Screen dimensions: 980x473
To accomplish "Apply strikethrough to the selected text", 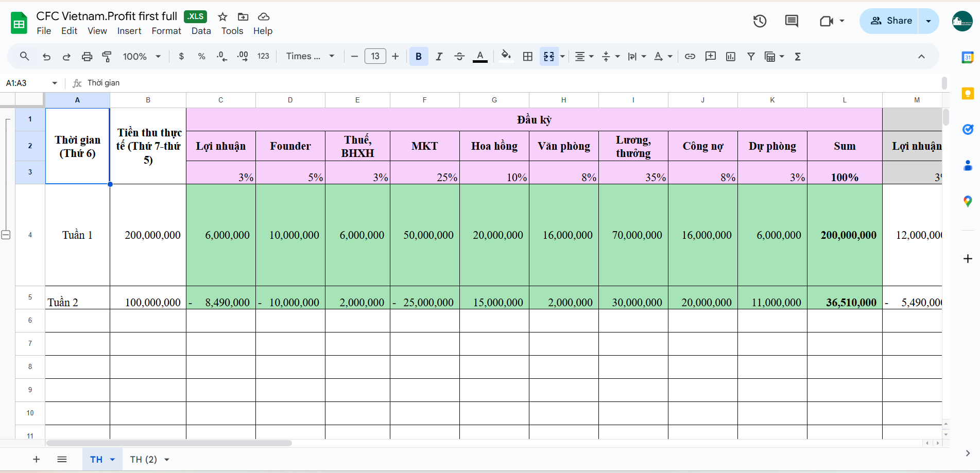I will pyautogui.click(x=459, y=57).
